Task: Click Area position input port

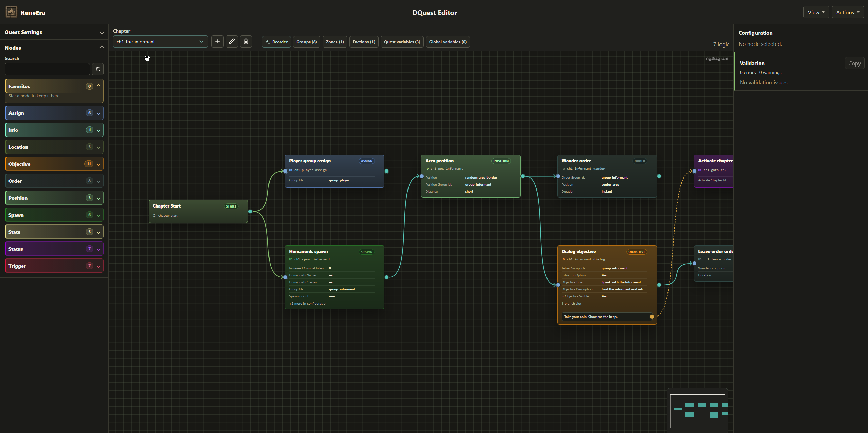Action: click(422, 176)
